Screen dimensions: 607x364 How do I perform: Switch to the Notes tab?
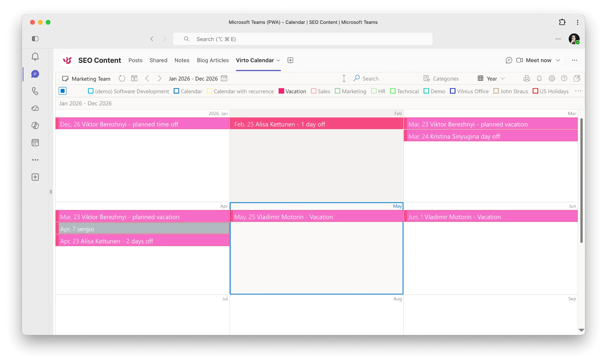point(182,60)
